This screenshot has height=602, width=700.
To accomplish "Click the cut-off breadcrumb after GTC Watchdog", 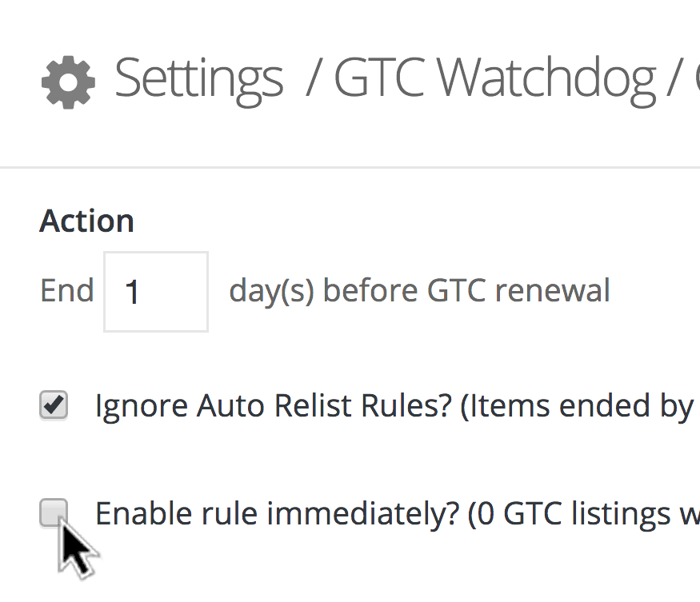I will pyautogui.click(x=694, y=79).
